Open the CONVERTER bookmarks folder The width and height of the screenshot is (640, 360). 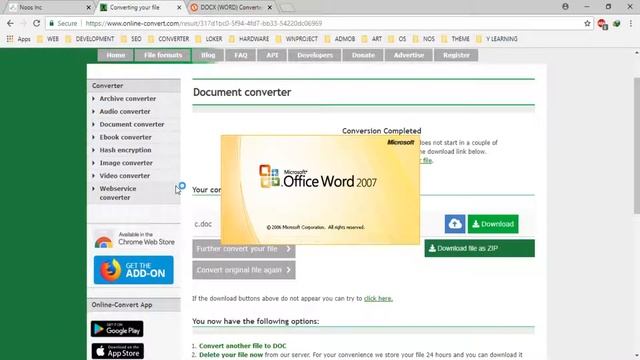tap(169, 39)
